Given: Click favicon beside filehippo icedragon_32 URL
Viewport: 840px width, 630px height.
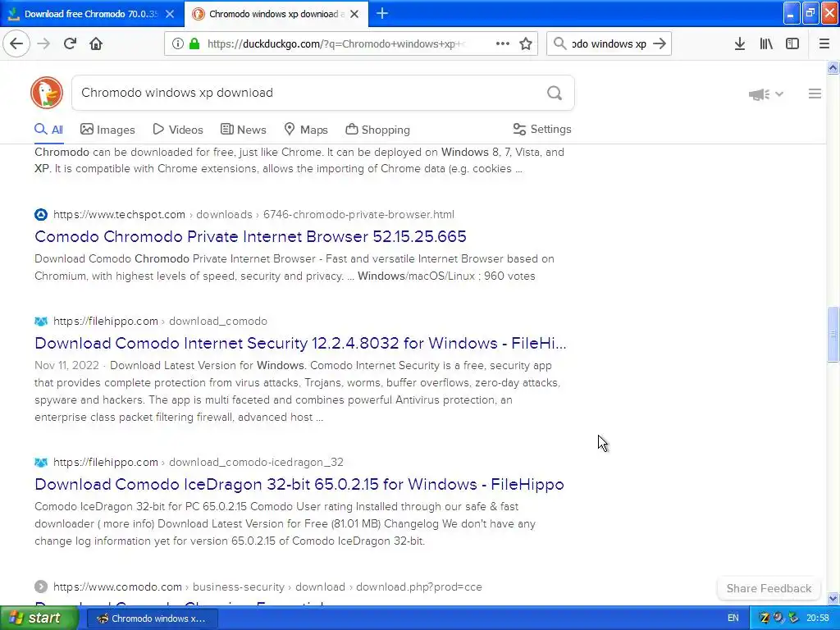Looking at the screenshot, I should (x=41, y=462).
